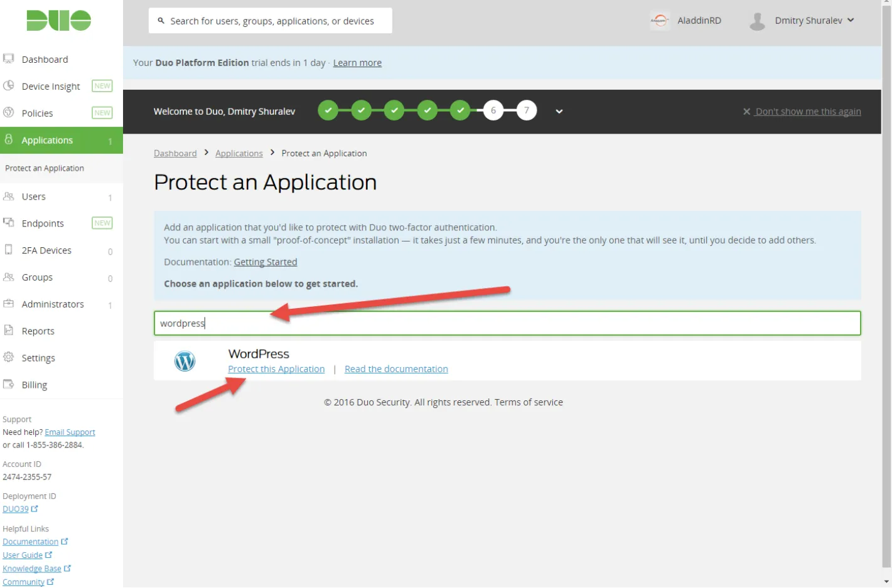Open the sidebar Documentation link
Screen dimensions: 892x588
(x=35, y=542)
